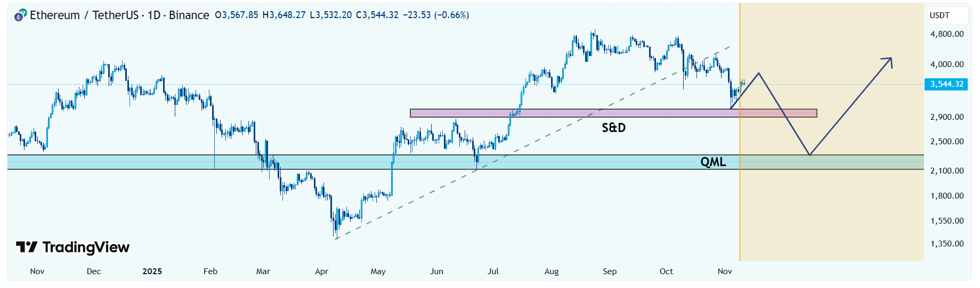
Task: Click the highlighted 3,544.32 price tag
Action: (946, 84)
